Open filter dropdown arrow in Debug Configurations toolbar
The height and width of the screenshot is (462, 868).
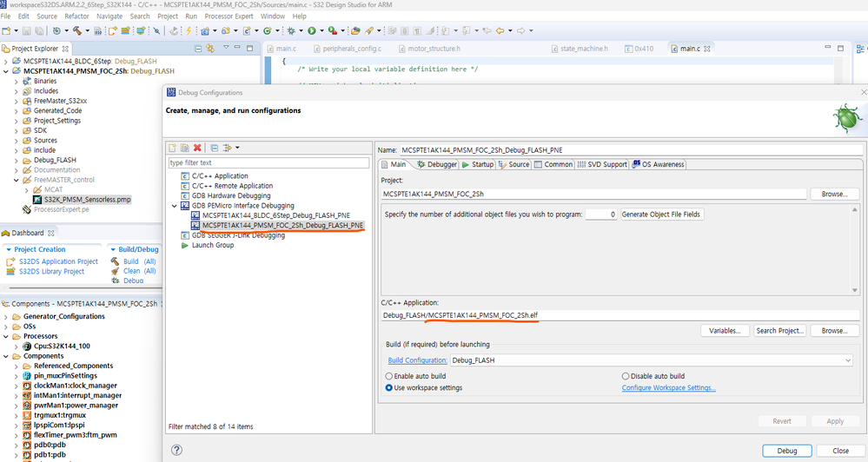pyautogui.click(x=237, y=148)
